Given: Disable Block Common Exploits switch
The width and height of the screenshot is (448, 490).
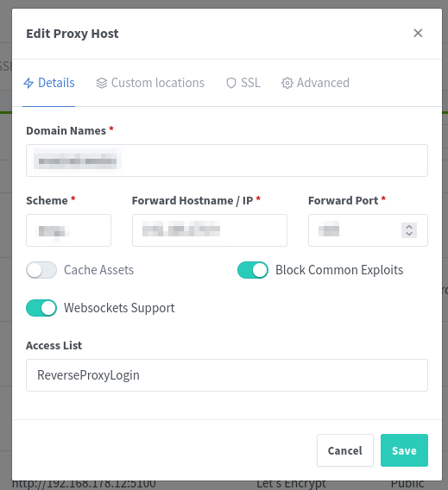Looking at the screenshot, I should pyautogui.click(x=253, y=270).
